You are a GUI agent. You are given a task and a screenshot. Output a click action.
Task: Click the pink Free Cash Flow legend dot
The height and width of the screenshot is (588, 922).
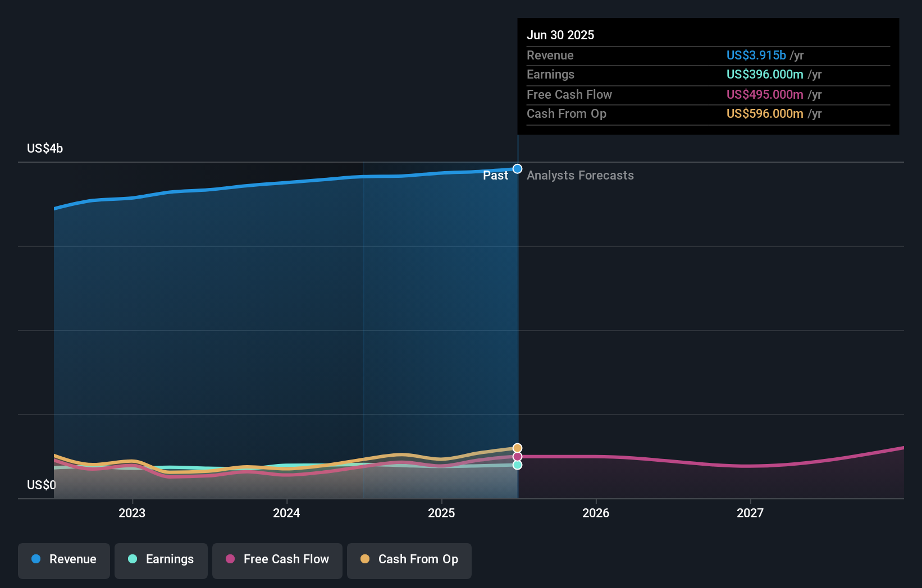[x=230, y=559]
